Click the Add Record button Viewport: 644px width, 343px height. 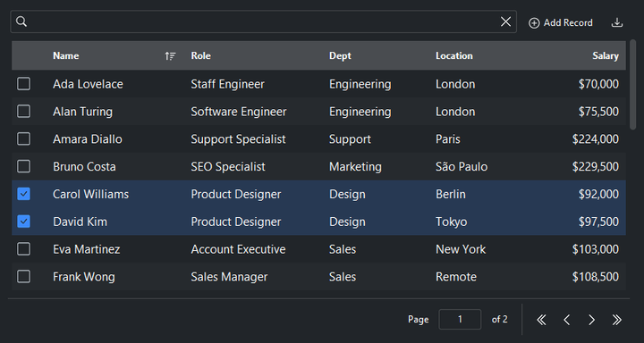click(561, 23)
